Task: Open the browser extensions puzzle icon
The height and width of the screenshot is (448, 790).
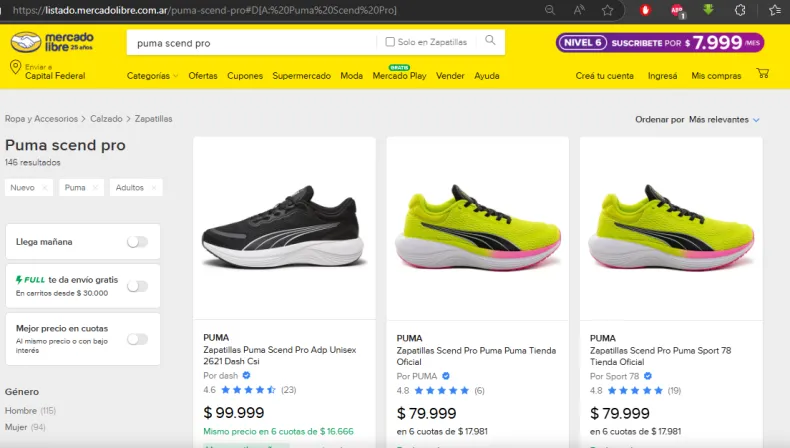Action: click(740, 10)
